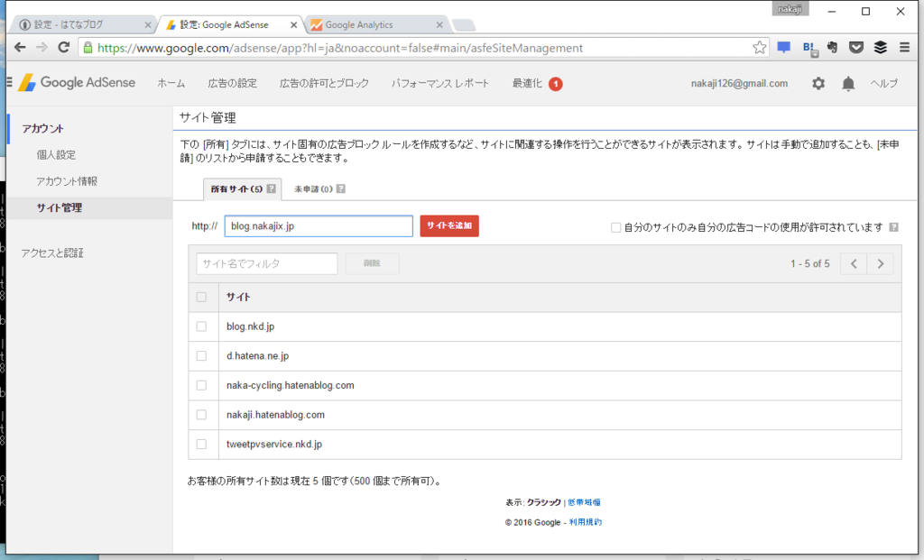Viewport: 924px width, 560px height.
Task: Open the Chrome hamburger menu
Action: tap(904, 48)
